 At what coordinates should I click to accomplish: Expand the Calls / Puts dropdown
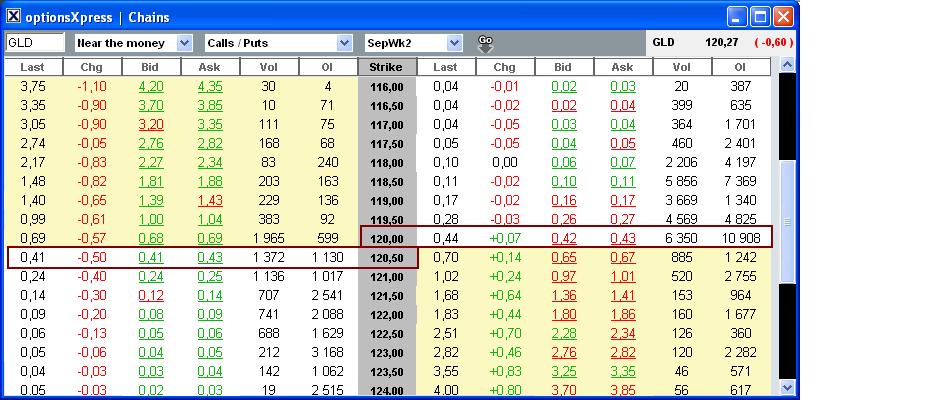click(x=344, y=43)
